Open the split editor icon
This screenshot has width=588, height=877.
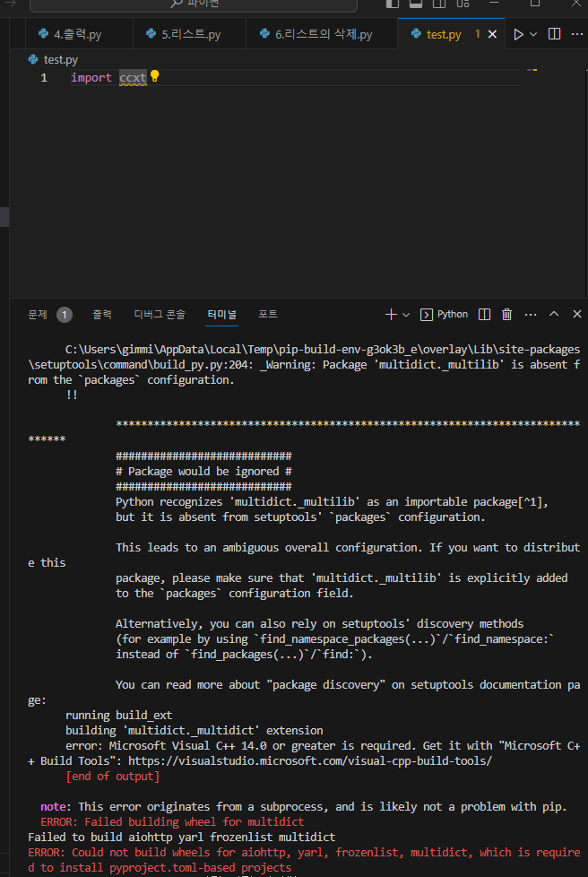point(553,33)
